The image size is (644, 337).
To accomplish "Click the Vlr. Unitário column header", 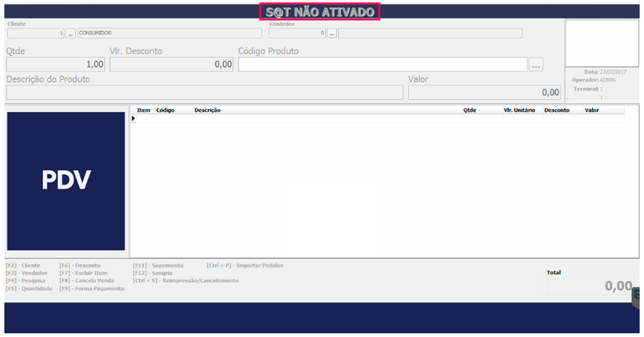I will (x=519, y=110).
